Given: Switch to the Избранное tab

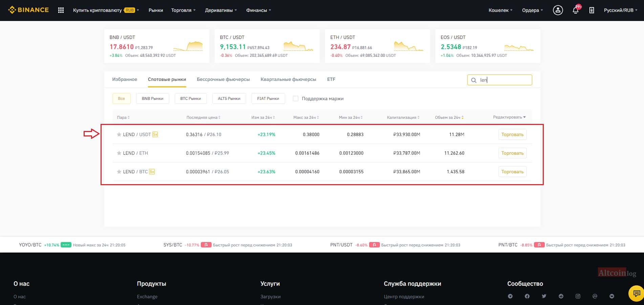Looking at the screenshot, I should 125,79.
